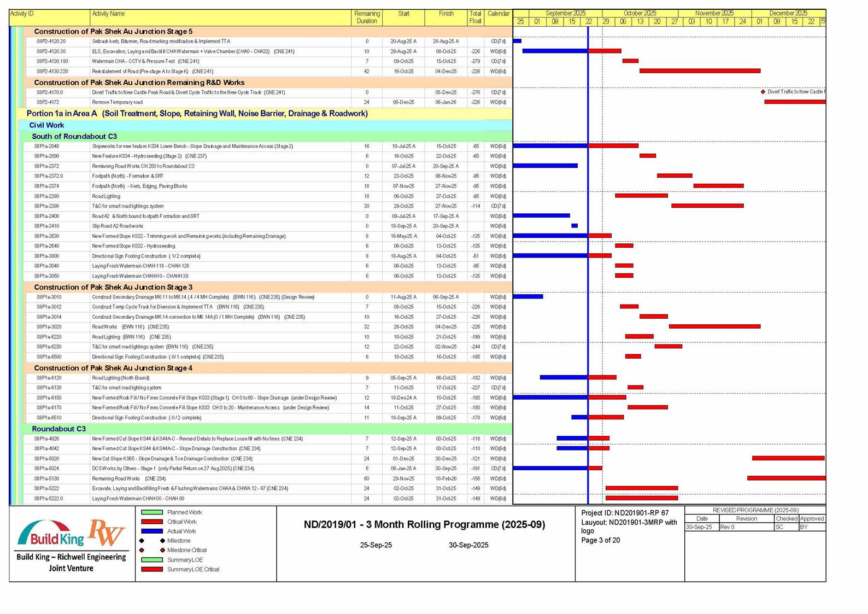Click the red SummaryLOE Critical legend swatch
The width and height of the screenshot is (868, 614).
coord(152,569)
